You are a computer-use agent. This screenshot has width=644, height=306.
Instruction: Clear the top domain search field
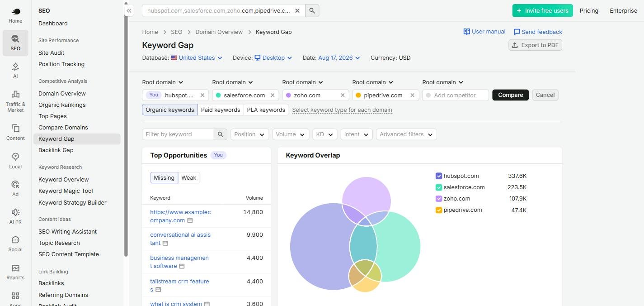point(297,10)
